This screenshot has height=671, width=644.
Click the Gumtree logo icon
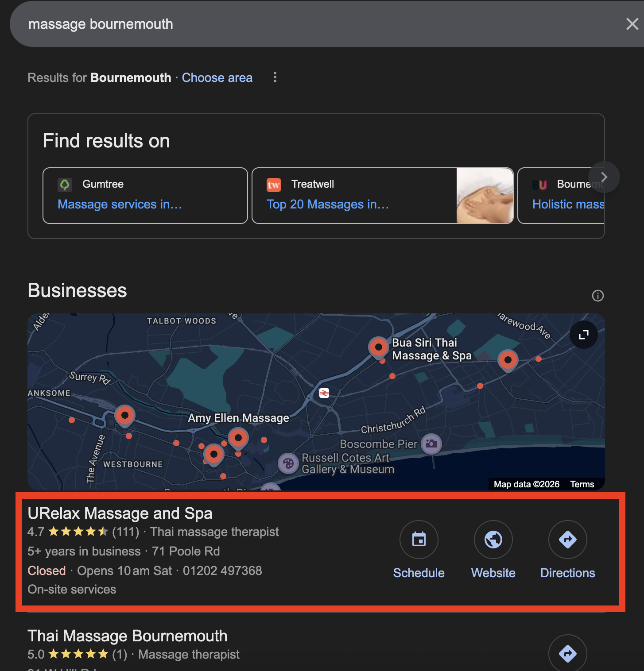[x=65, y=185]
